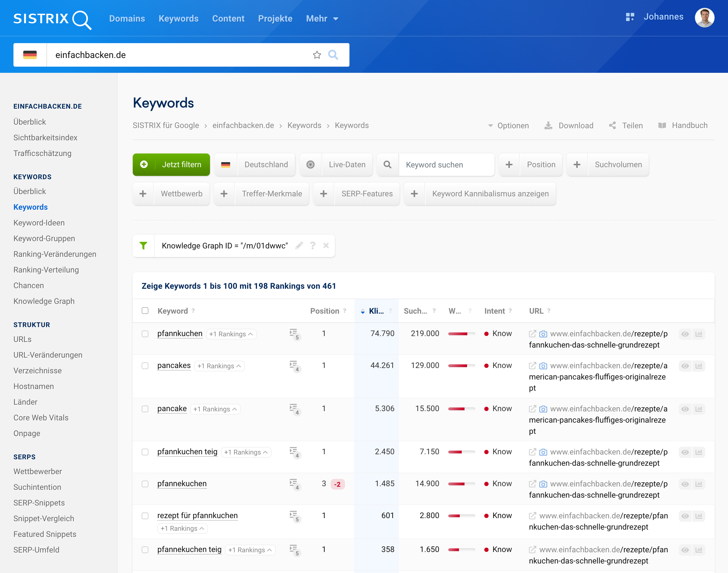Edit the Knowledge Graph ID filter pencil icon
This screenshot has width=728, height=573.
point(299,246)
